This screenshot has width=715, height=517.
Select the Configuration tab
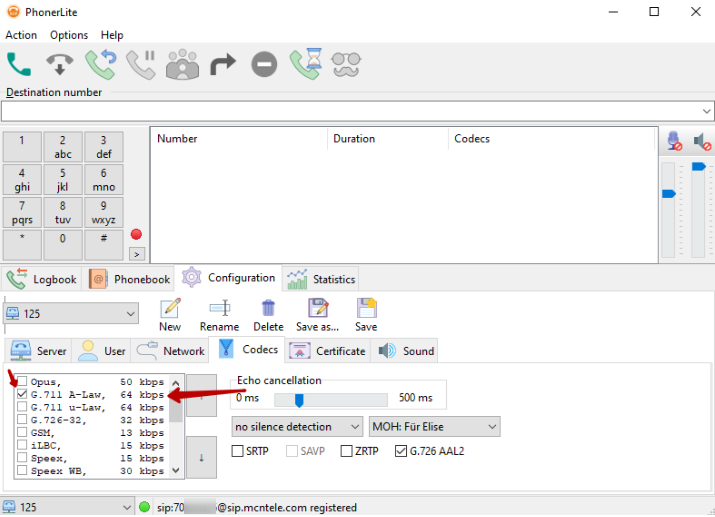click(x=228, y=278)
